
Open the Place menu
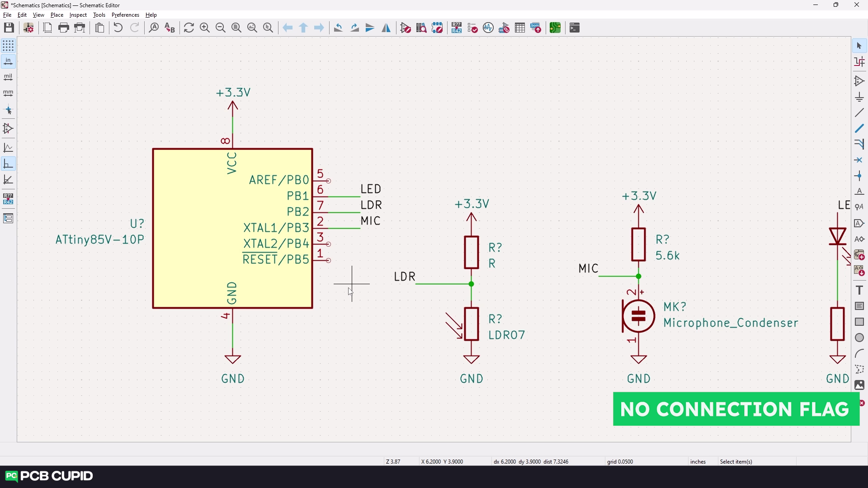57,15
